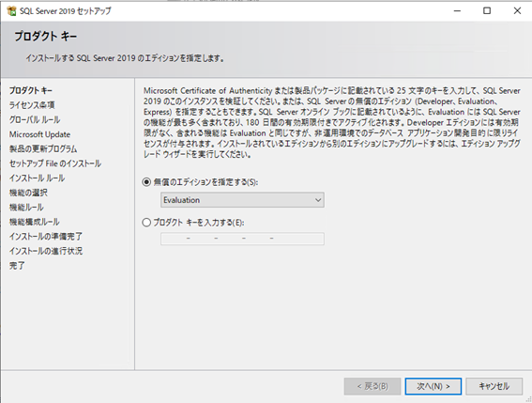The width and height of the screenshot is (532, 403).
Task: Select 完了 step in sidebar
Action: click(17, 266)
